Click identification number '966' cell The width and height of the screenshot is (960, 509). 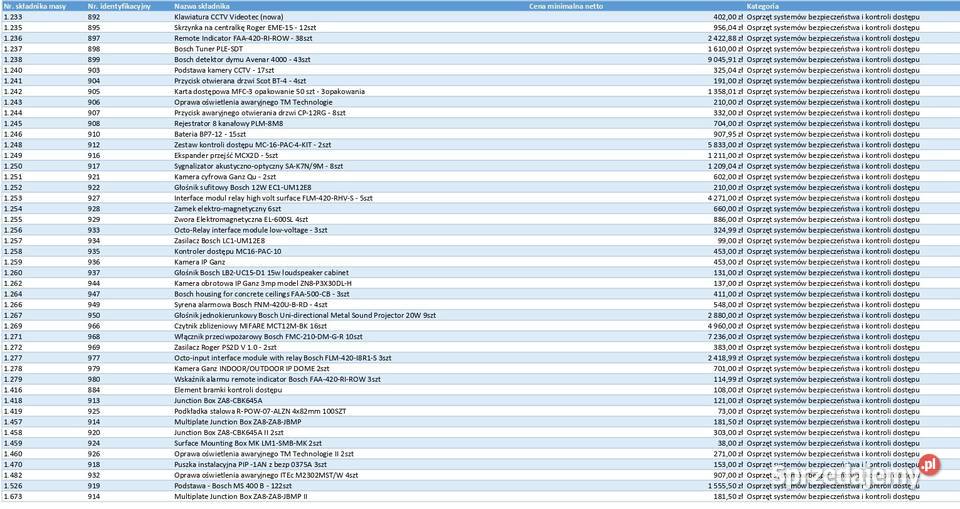[94, 326]
